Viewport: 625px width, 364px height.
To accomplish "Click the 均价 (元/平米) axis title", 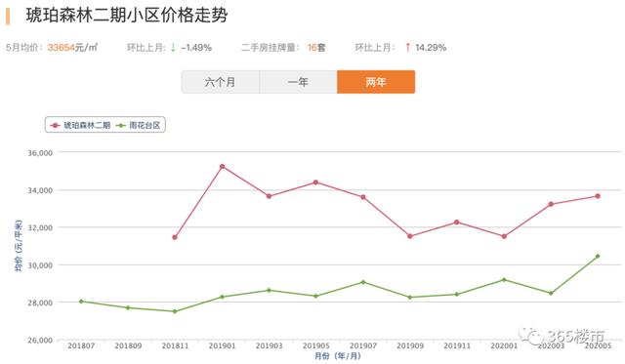I will tap(19, 246).
